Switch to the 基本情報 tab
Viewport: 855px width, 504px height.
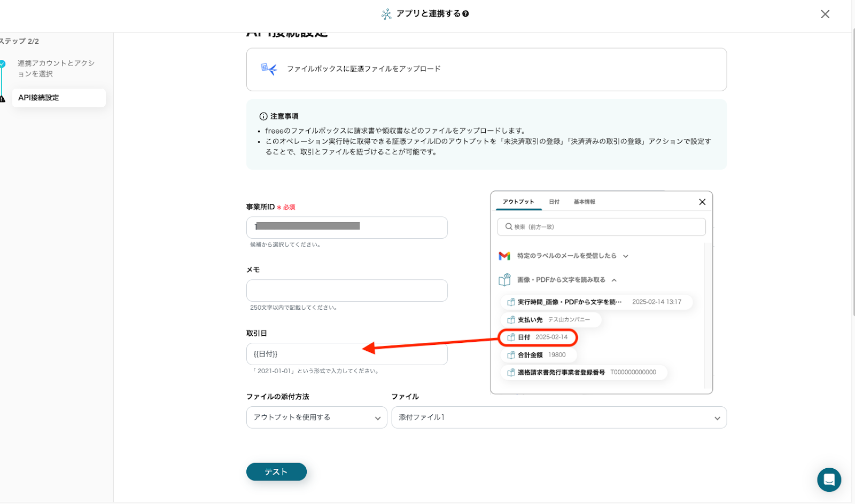coord(585,202)
